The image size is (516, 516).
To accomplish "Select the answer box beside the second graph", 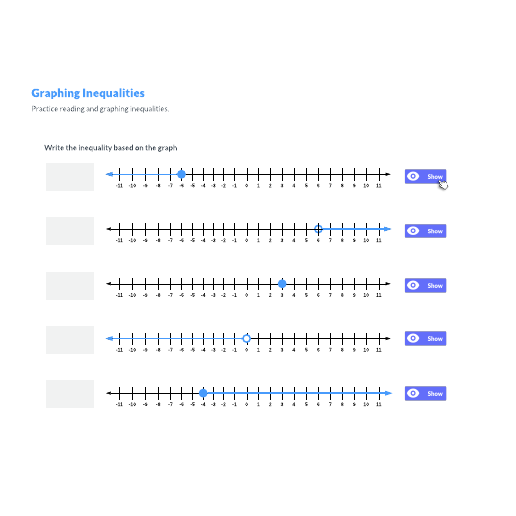I will 70,231.
